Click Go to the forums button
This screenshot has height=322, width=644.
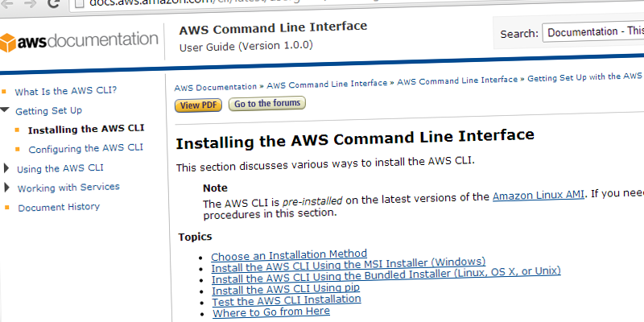pos(267,104)
